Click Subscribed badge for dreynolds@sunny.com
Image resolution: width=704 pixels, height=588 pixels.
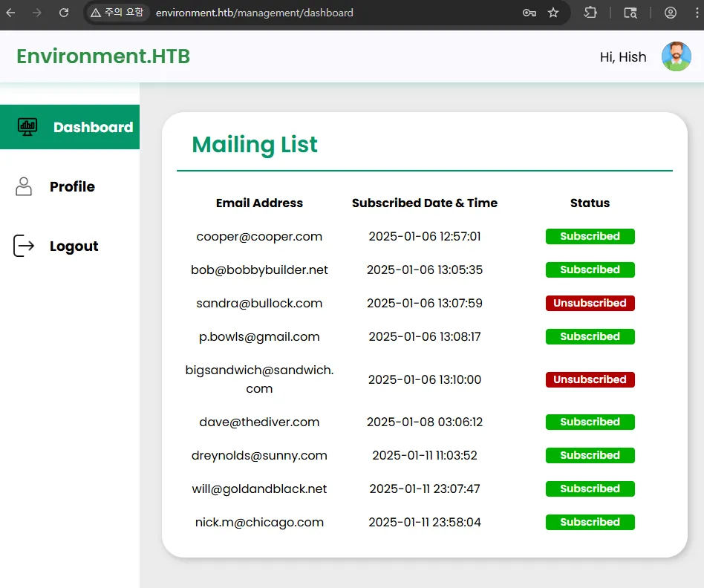[x=590, y=456]
